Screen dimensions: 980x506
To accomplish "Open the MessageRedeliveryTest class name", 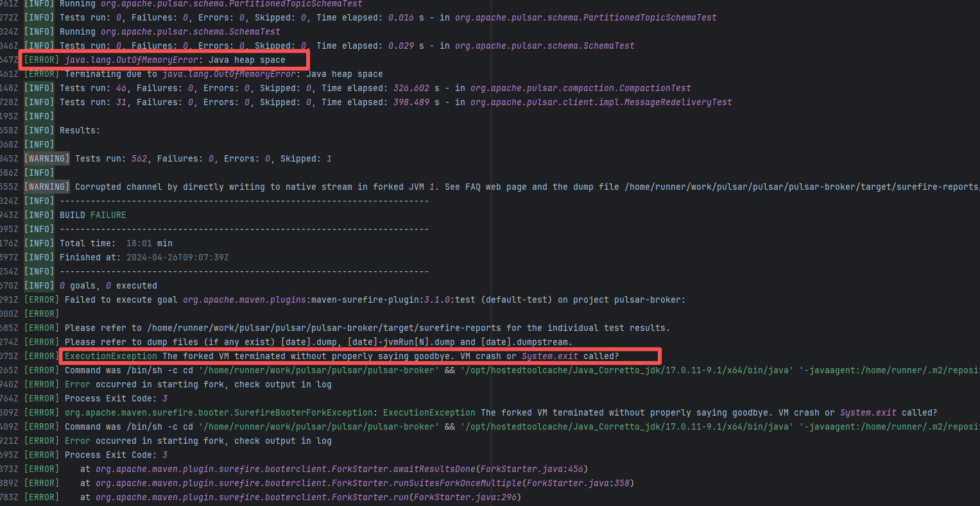I will [601, 102].
